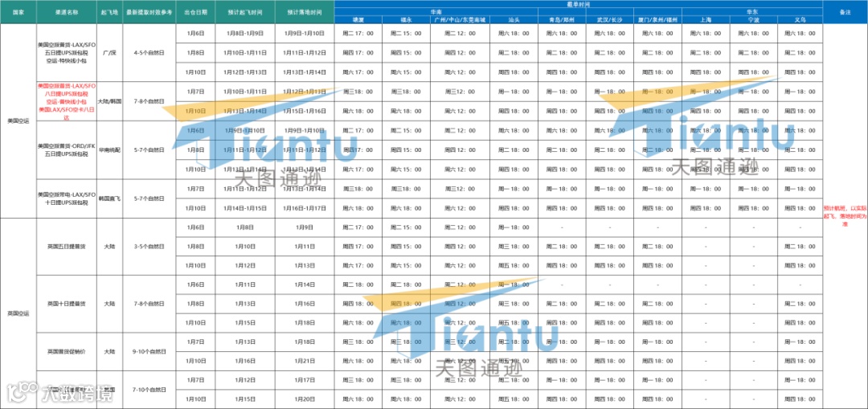Click the 国家 column header

(x=18, y=11)
